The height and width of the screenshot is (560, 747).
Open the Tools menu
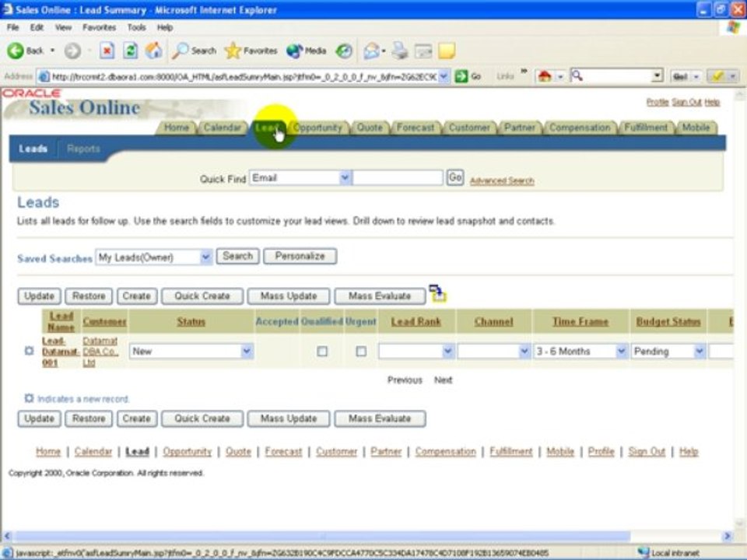coord(136,28)
